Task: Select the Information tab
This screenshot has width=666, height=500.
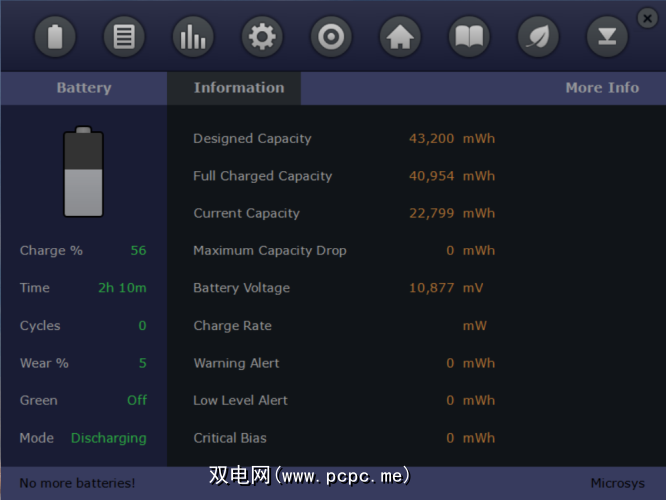Action: [x=239, y=88]
